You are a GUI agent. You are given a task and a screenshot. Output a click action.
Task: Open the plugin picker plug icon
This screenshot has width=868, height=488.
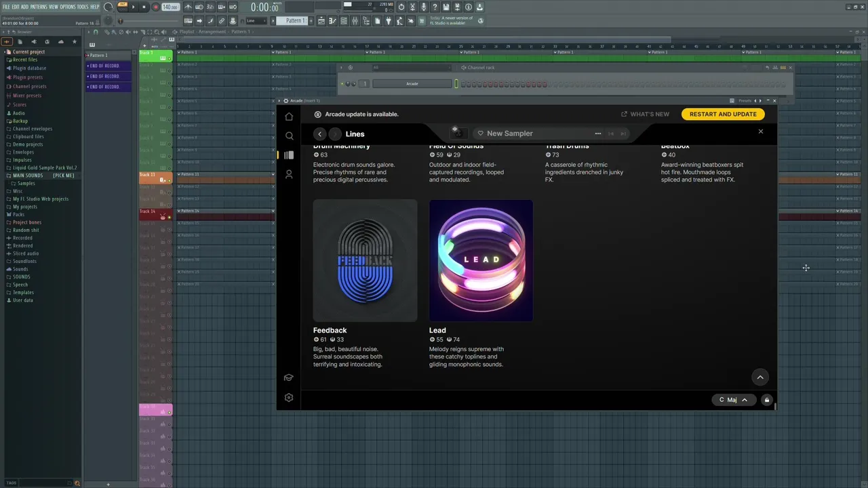pos(388,20)
